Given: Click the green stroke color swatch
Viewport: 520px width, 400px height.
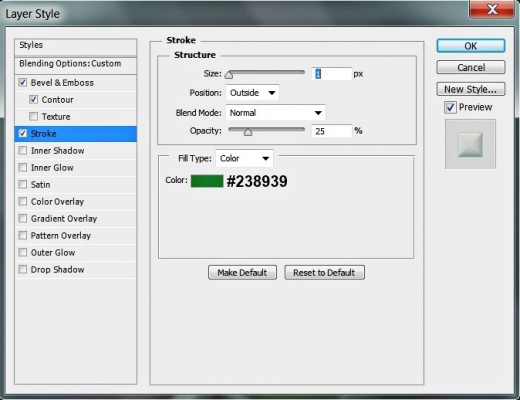Looking at the screenshot, I should point(207,181).
